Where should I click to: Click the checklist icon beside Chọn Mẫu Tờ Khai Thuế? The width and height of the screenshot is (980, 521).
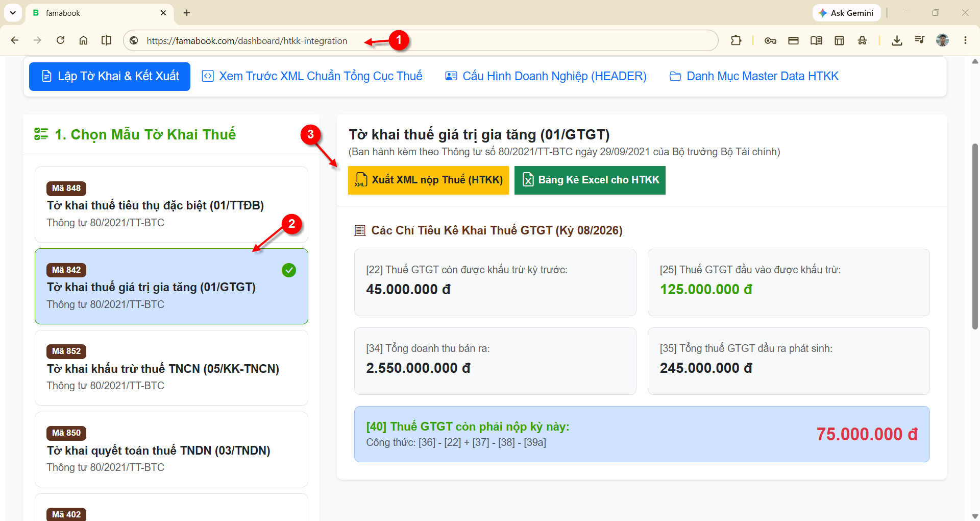click(41, 134)
